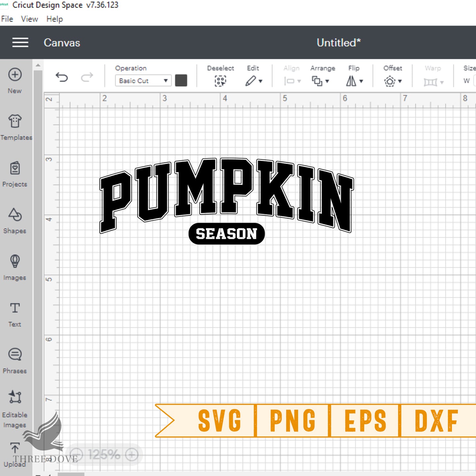Zoom out with the minus button
476x476 pixels.
click(x=77, y=455)
